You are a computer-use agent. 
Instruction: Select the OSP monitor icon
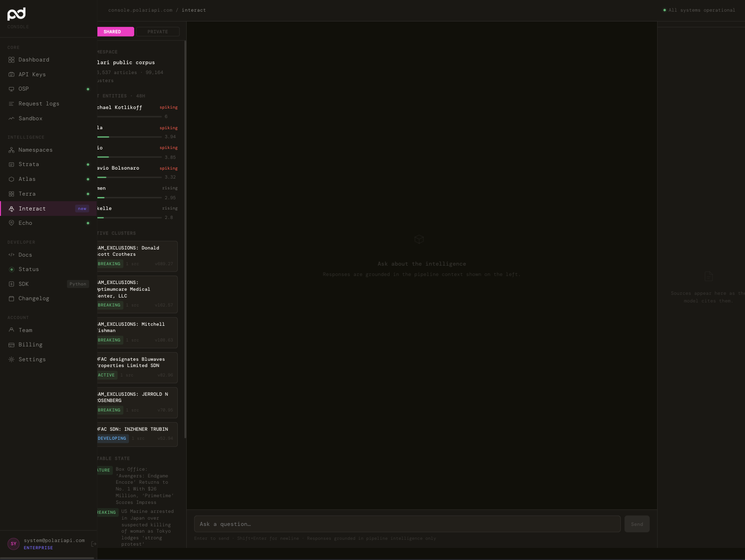(11, 89)
